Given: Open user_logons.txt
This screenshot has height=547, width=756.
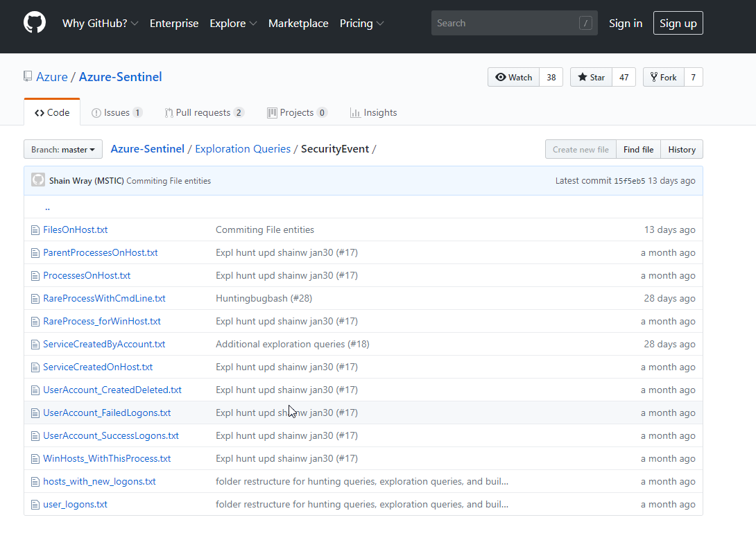Looking at the screenshot, I should click(x=75, y=505).
